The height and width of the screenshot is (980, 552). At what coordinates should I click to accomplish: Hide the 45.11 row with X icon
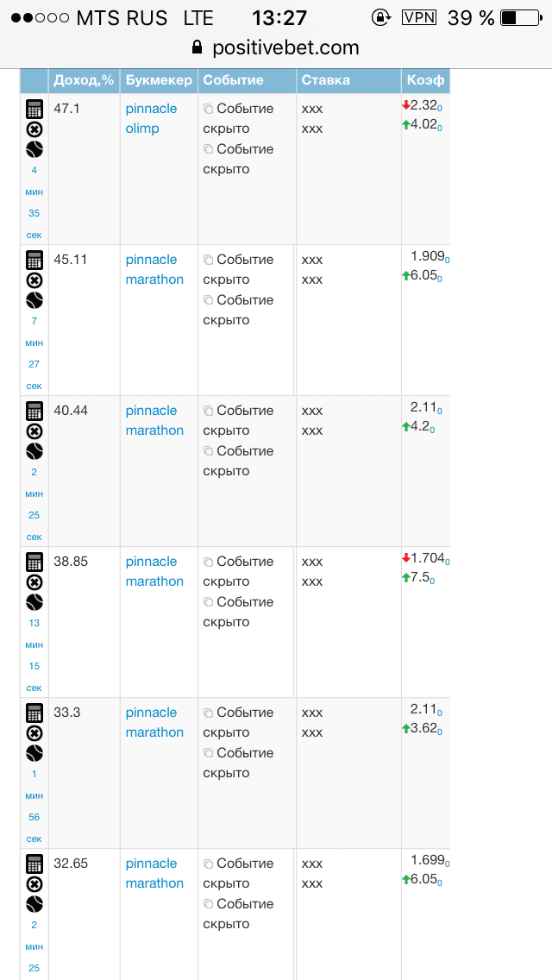point(34,280)
